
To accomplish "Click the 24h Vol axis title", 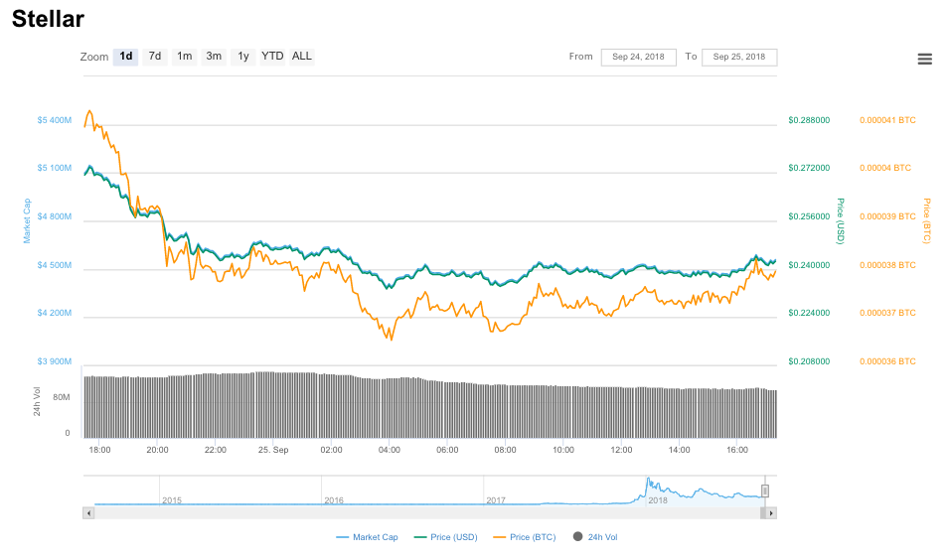I will coord(37,401).
